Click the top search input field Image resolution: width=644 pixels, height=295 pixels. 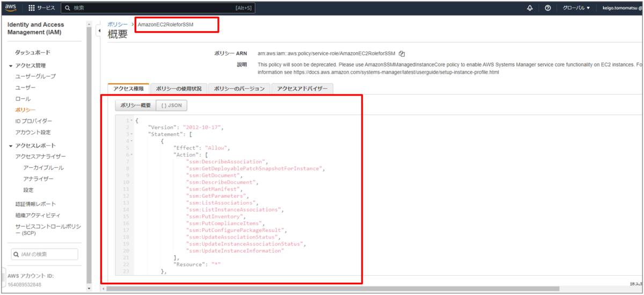click(158, 8)
